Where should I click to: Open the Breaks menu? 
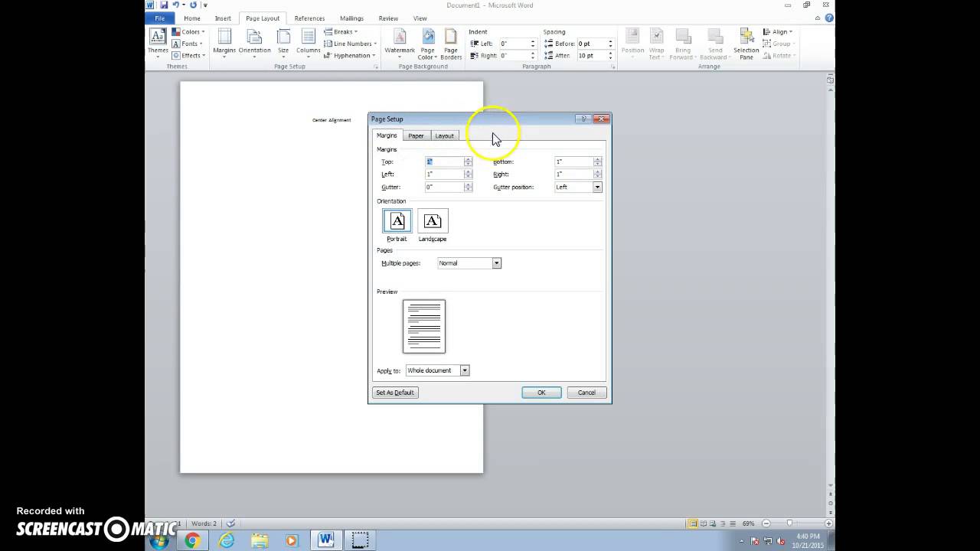(341, 32)
